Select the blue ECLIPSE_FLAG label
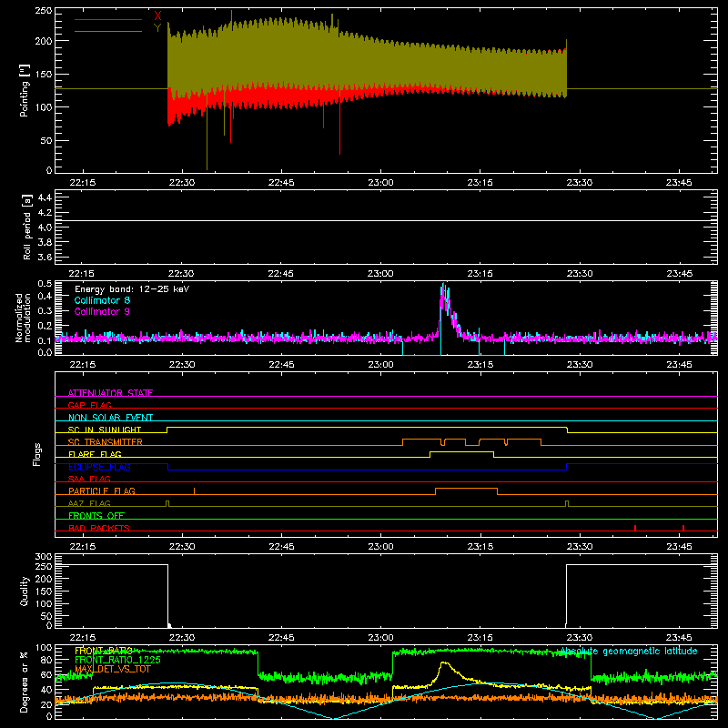 point(99,467)
